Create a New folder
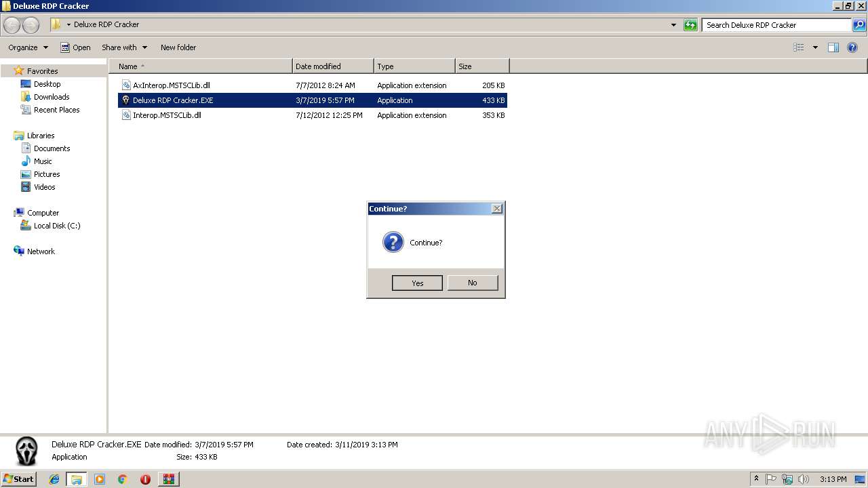The image size is (868, 488). (178, 47)
